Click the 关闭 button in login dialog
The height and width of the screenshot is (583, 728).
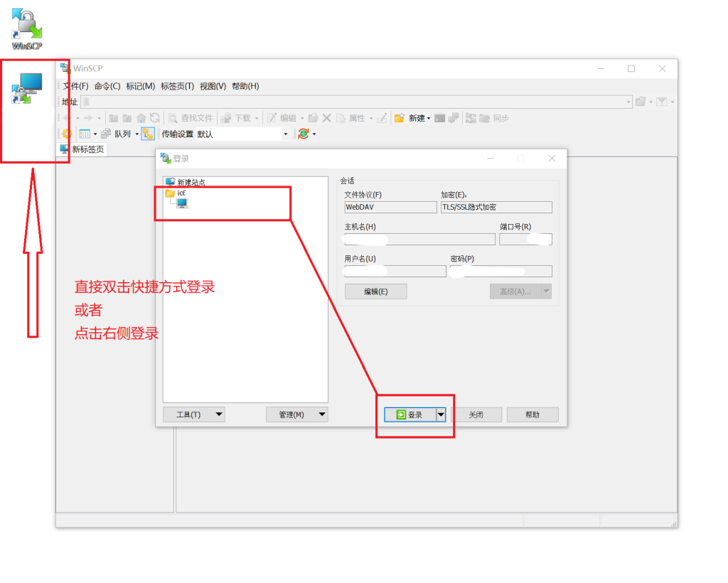point(476,414)
